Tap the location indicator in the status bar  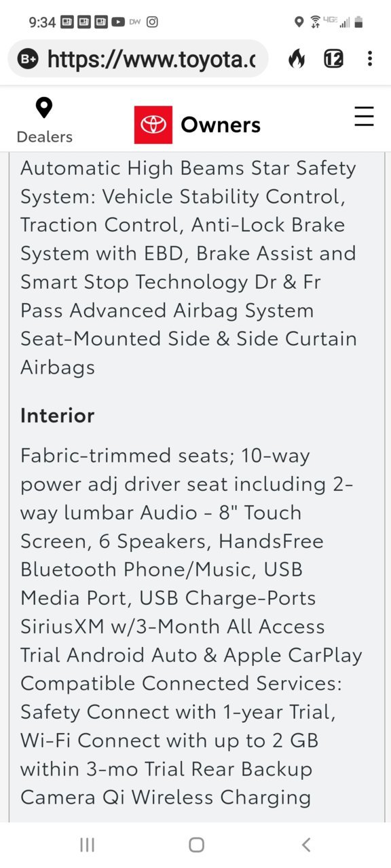[299, 22]
